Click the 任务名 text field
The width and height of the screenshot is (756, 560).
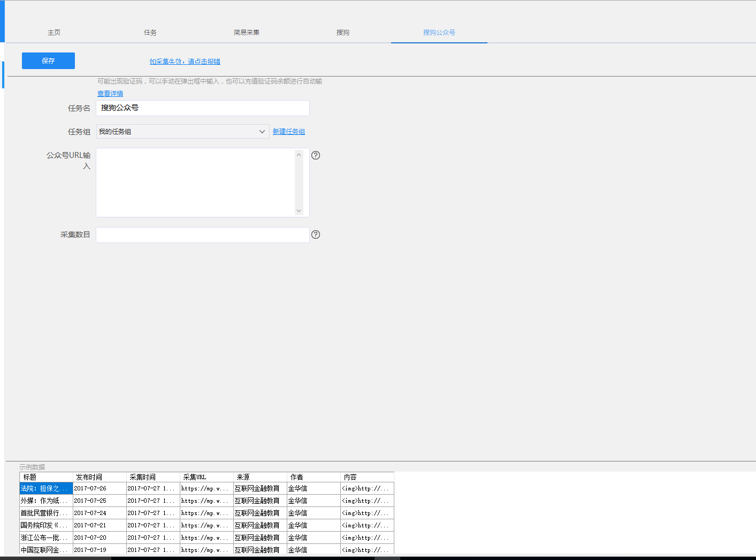202,108
